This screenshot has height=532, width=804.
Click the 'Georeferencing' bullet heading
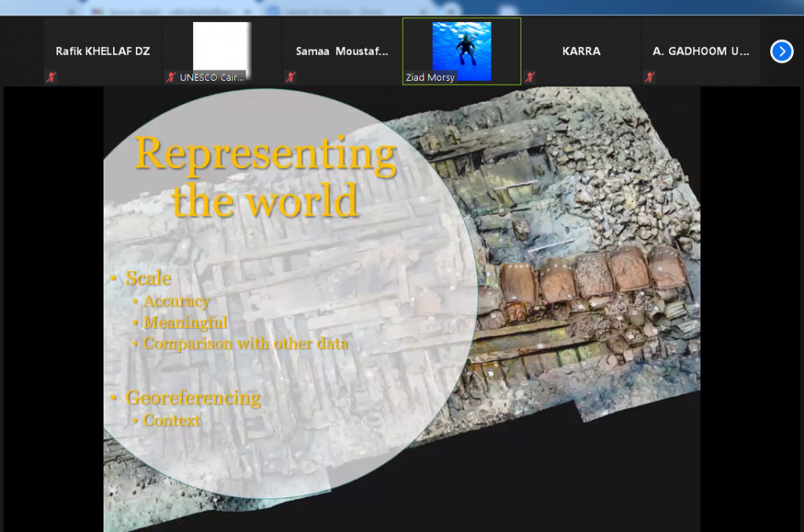click(193, 398)
